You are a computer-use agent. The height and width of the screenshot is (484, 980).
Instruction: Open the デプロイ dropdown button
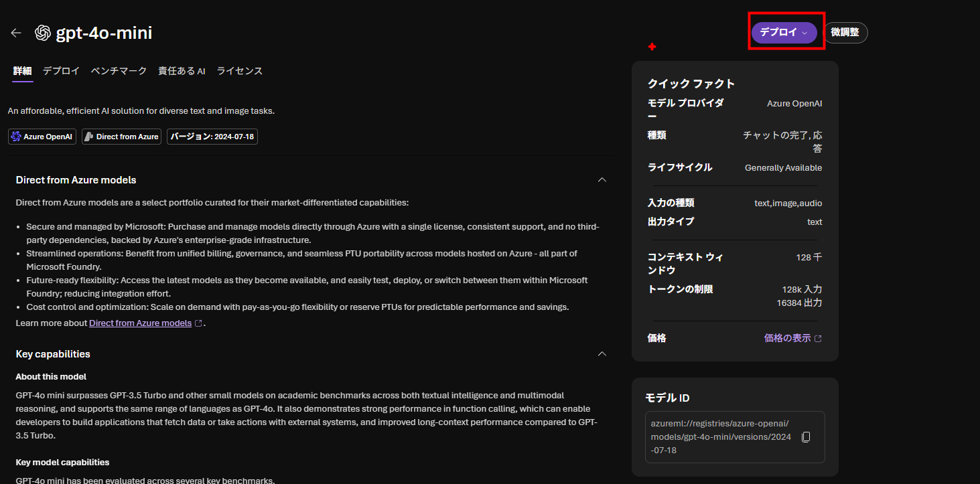pos(784,32)
